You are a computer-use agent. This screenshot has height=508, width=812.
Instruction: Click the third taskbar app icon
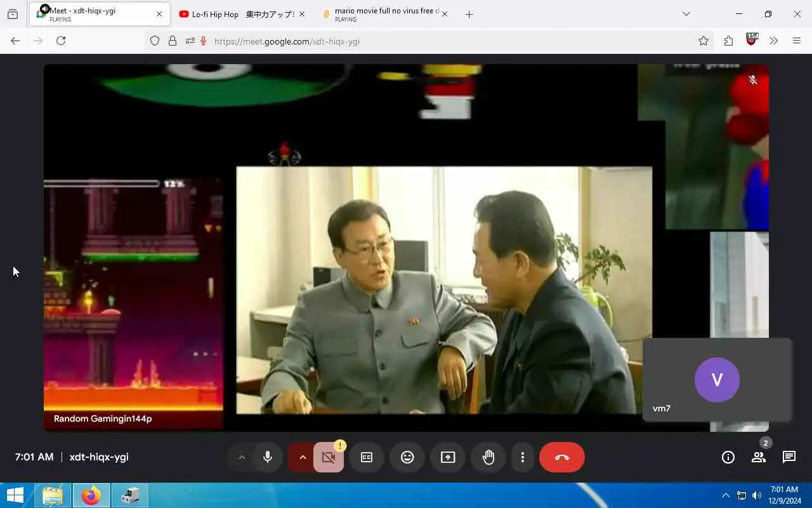click(x=130, y=495)
